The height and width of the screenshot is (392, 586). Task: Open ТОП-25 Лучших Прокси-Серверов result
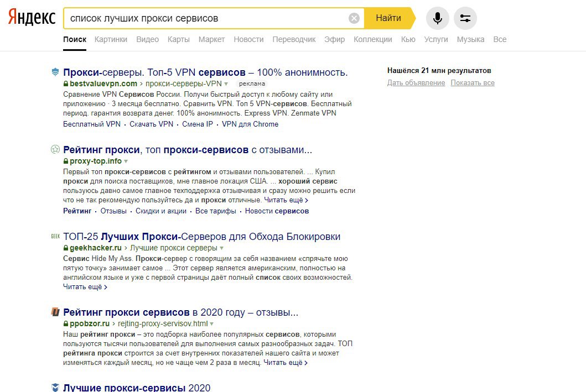click(x=202, y=236)
